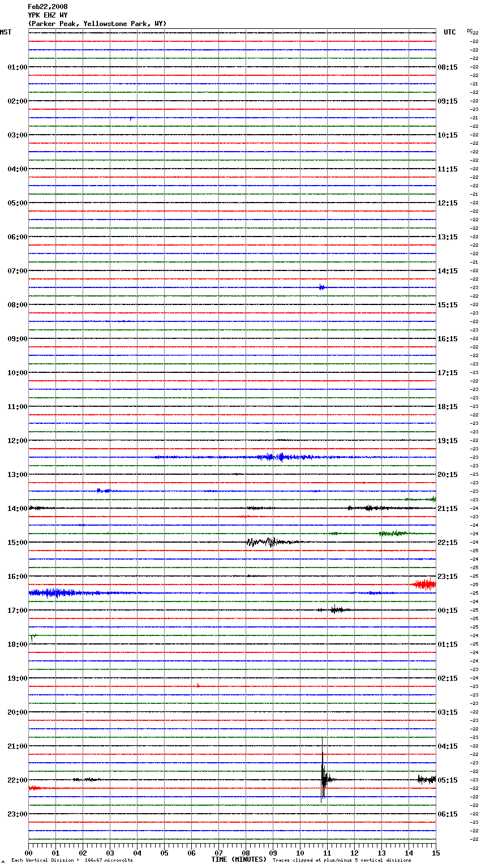Click the 09:15 UTC time label
This screenshot has height=868, width=481.
[x=448, y=101]
